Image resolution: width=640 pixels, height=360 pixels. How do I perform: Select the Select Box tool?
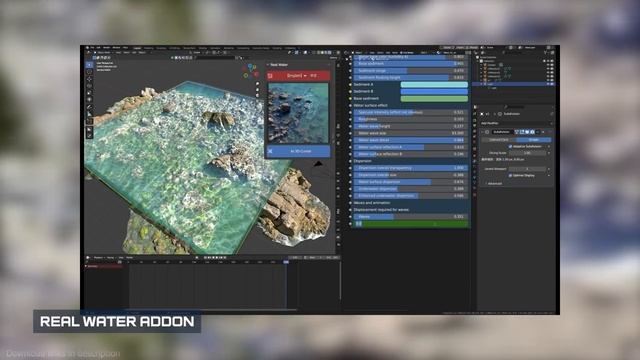pyautogui.click(x=89, y=65)
